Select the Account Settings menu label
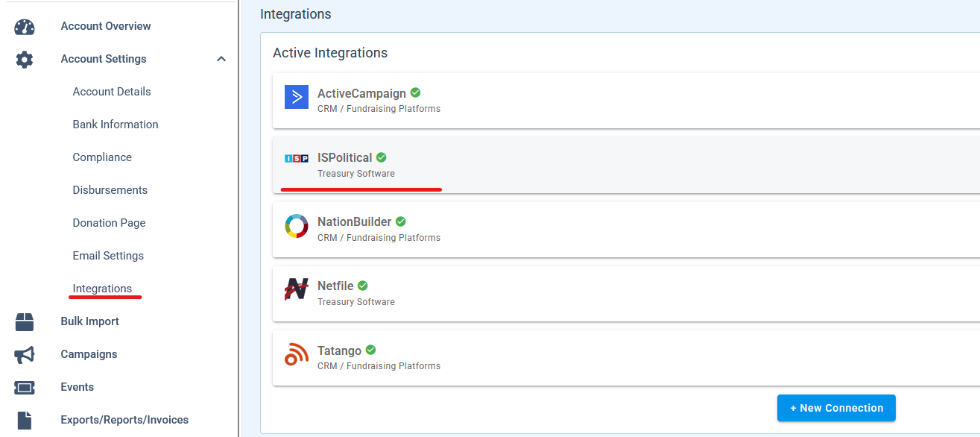This screenshot has height=437, width=980. (x=104, y=59)
